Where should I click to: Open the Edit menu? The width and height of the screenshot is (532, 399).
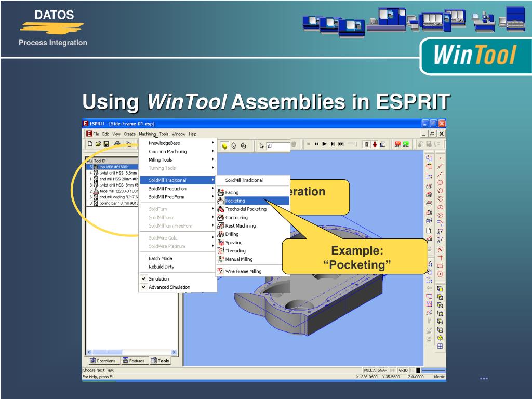tap(105, 134)
